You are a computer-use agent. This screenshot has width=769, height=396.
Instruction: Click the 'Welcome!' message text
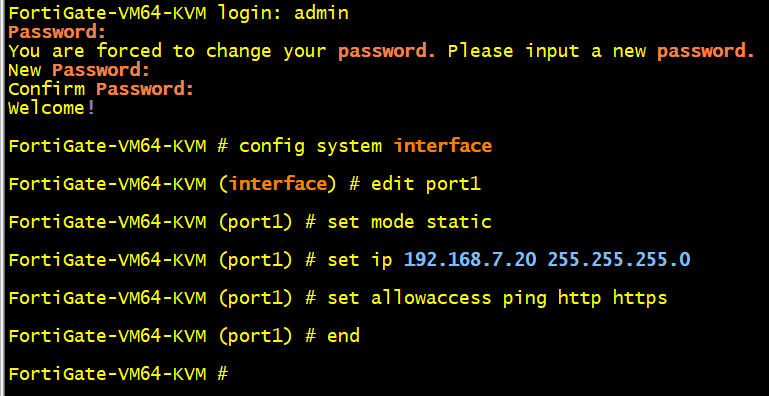(51, 108)
